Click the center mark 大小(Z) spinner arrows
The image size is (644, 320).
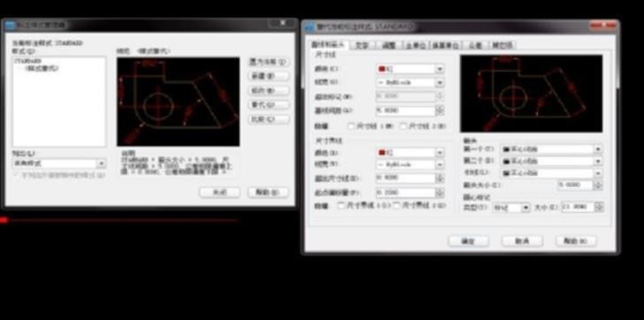(x=599, y=208)
